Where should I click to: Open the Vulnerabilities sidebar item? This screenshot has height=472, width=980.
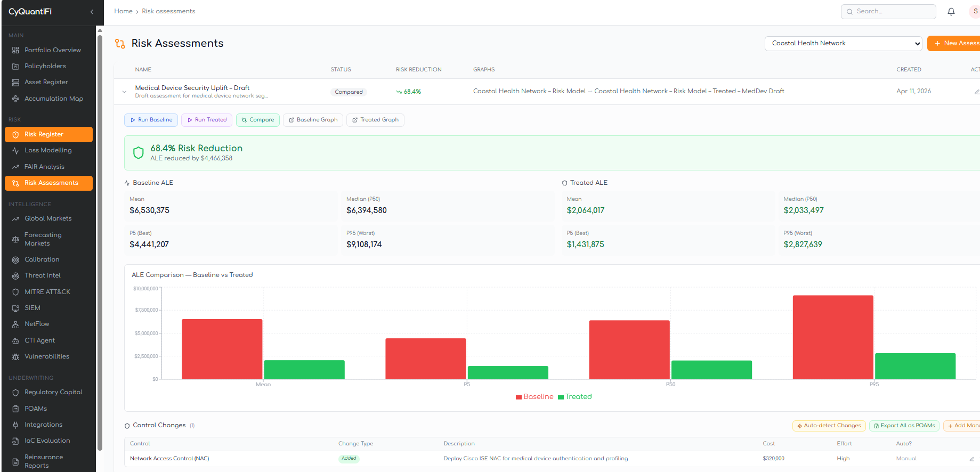(x=46, y=356)
